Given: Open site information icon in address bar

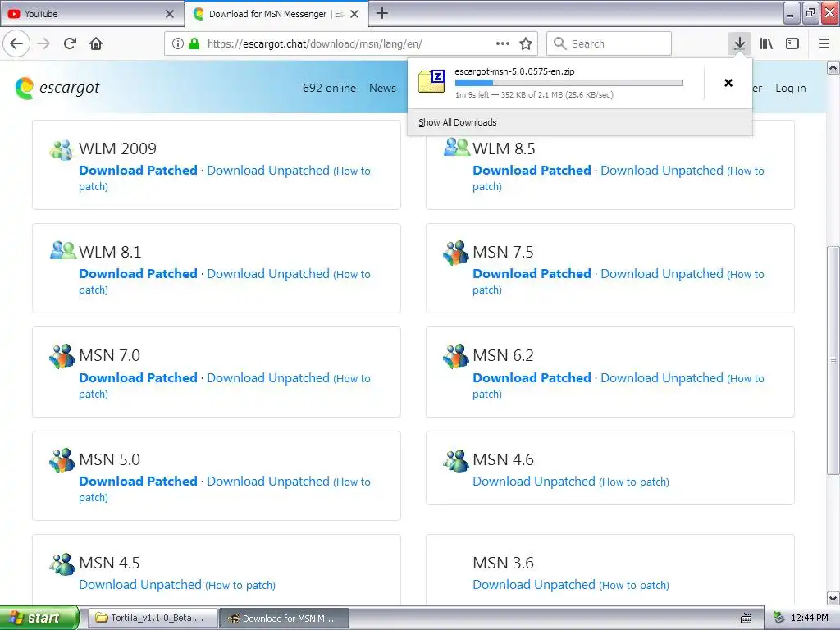Looking at the screenshot, I should pyautogui.click(x=178, y=43).
